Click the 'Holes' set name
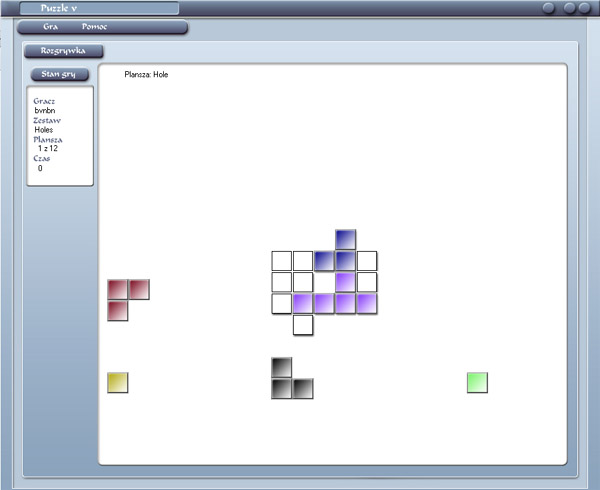The image size is (600, 490). point(44,130)
